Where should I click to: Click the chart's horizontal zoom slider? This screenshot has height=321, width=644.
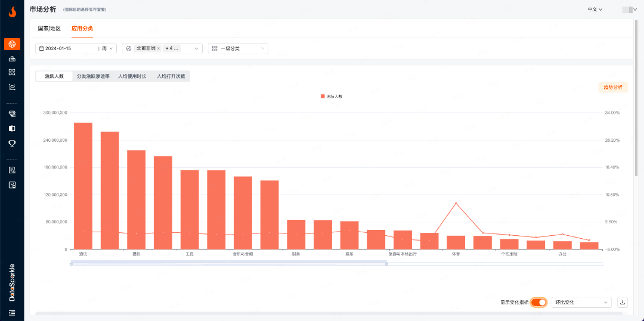tap(229, 263)
